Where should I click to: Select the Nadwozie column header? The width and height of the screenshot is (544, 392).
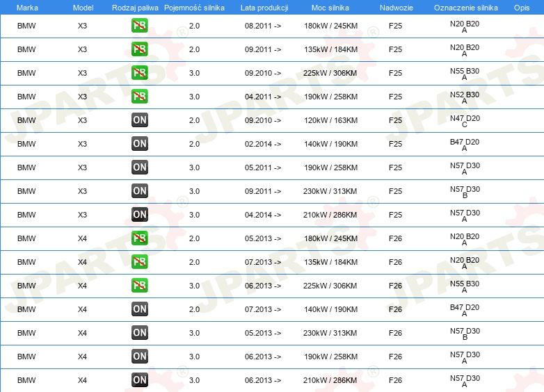[397, 8]
